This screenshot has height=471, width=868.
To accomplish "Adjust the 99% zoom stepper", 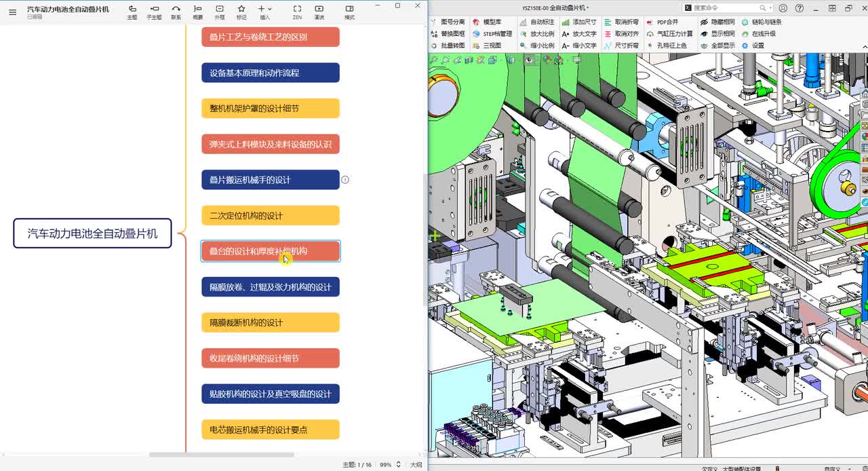I will click(398, 465).
